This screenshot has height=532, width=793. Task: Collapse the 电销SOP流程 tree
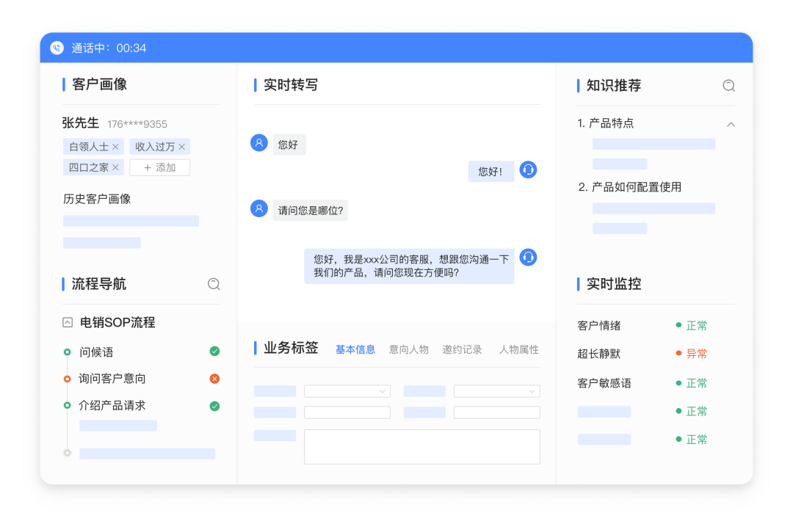[x=68, y=322]
